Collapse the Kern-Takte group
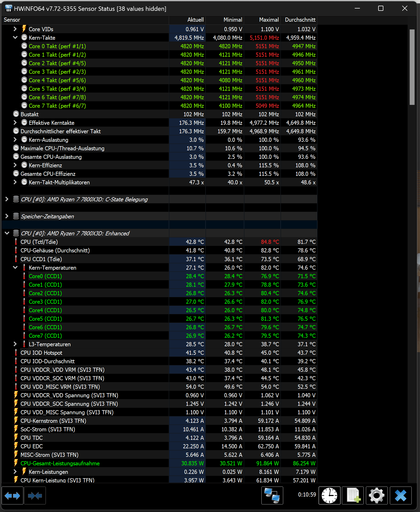The image size is (420, 512). (15, 37)
